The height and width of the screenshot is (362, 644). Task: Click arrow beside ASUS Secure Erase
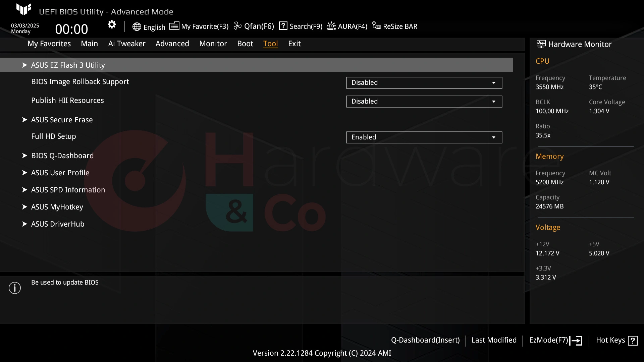(24, 120)
